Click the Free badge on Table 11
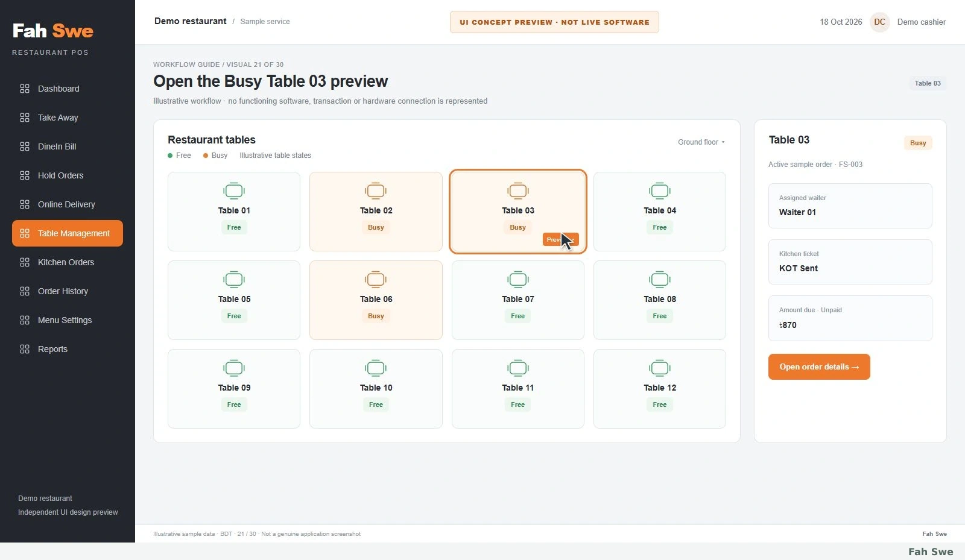The image size is (965, 560). (x=518, y=404)
